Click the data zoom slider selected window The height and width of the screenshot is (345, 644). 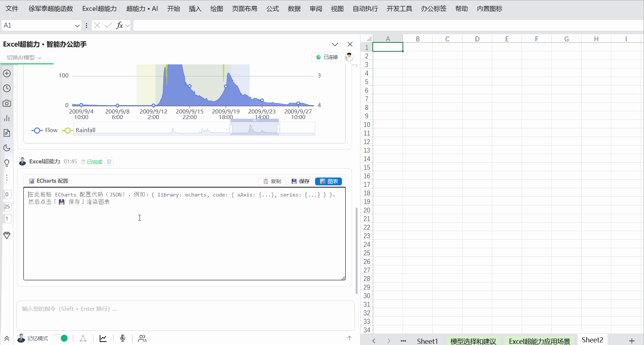255,128
